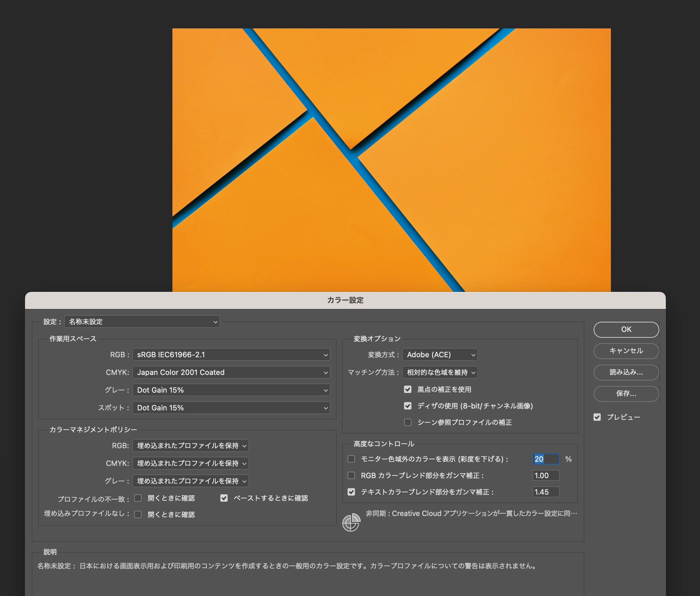Open RGB working space sRGB dropdown
700x596 pixels.
pos(231,355)
